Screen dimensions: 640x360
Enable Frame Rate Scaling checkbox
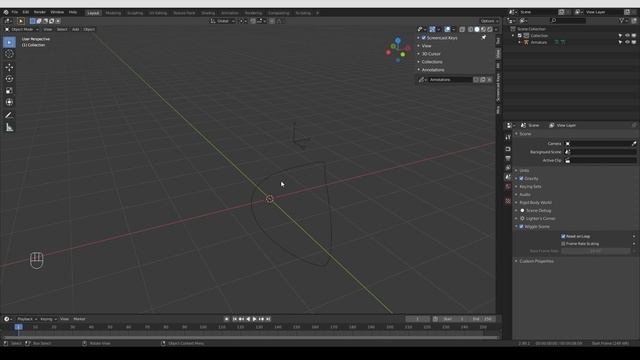coord(563,244)
